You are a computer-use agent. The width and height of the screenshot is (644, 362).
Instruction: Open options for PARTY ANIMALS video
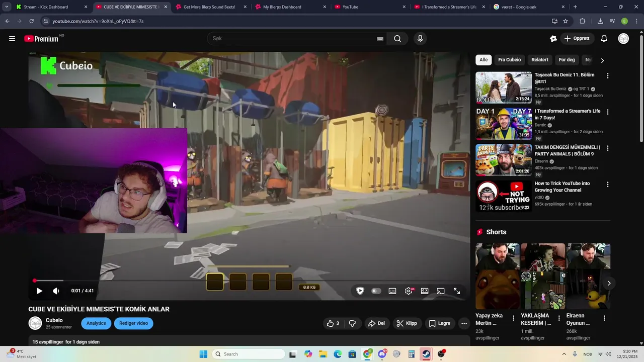pos(607,148)
